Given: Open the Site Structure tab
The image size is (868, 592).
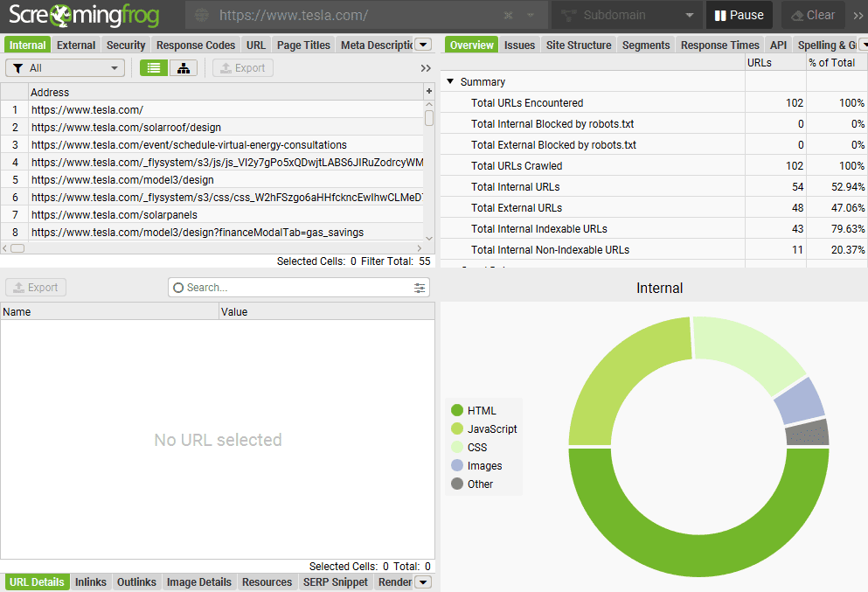Looking at the screenshot, I should (x=579, y=45).
